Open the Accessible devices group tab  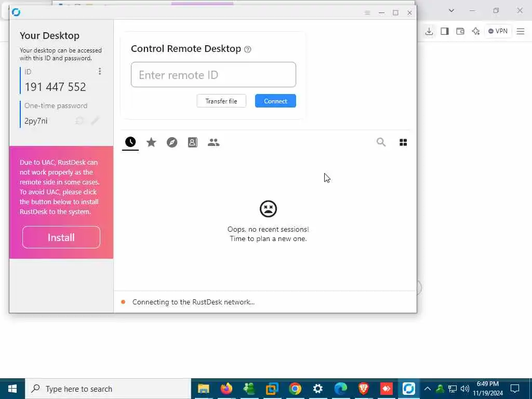(214, 142)
